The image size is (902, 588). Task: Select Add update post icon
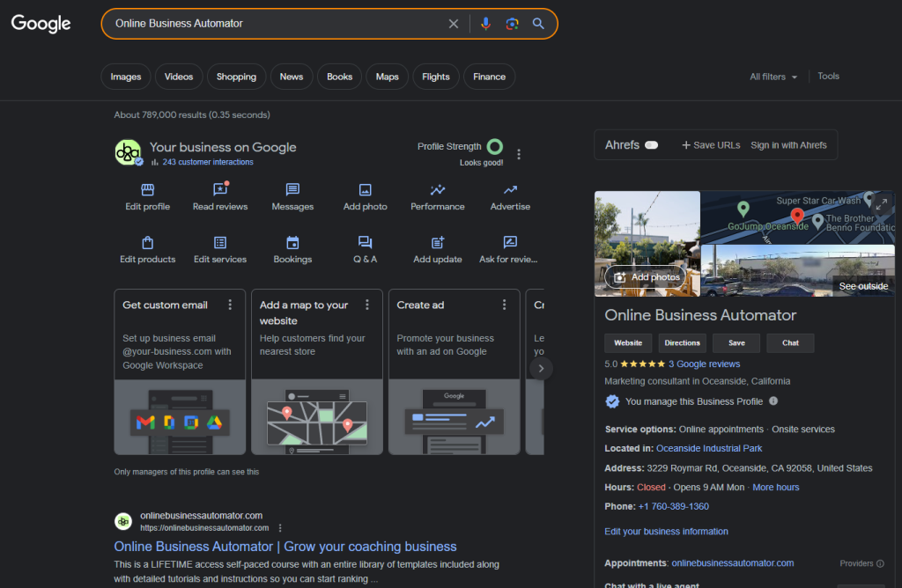437,243
